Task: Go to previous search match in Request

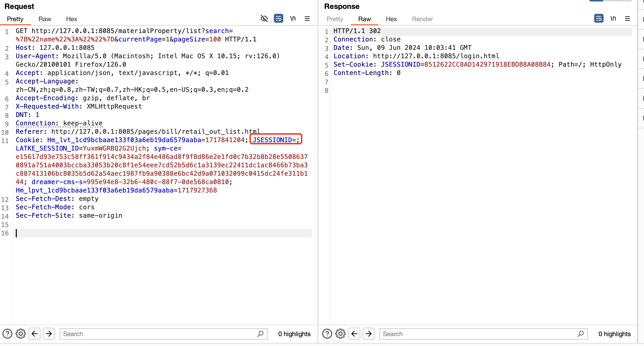Action: pos(35,334)
